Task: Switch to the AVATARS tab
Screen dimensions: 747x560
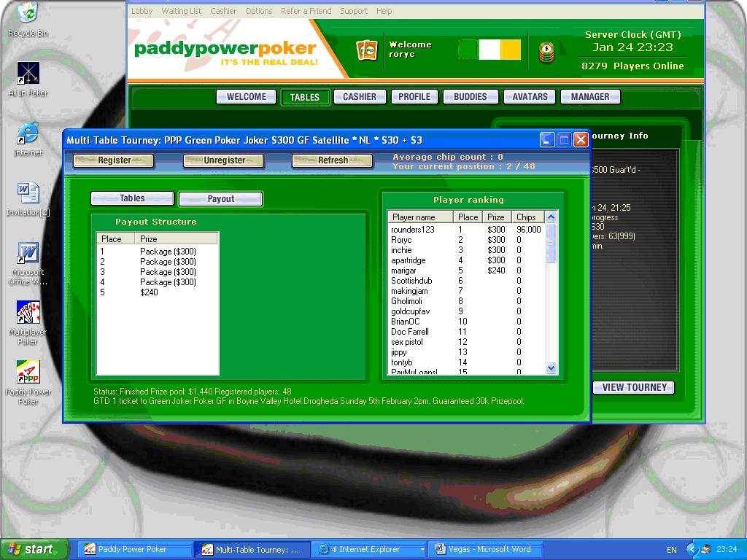Action: pyautogui.click(x=530, y=97)
